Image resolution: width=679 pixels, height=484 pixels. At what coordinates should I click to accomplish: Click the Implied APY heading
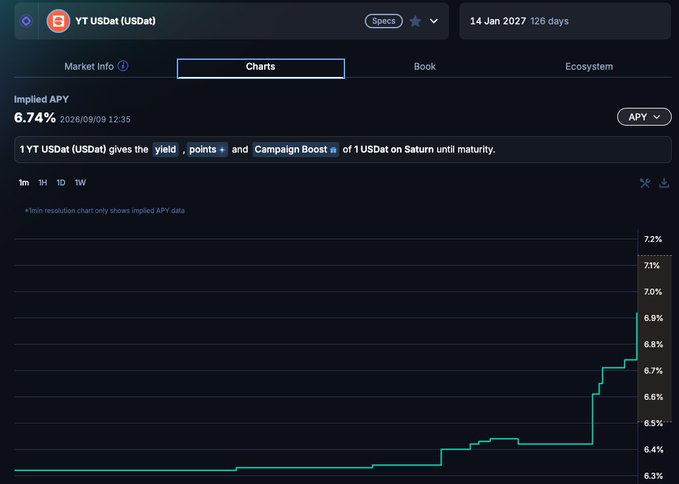point(41,99)
